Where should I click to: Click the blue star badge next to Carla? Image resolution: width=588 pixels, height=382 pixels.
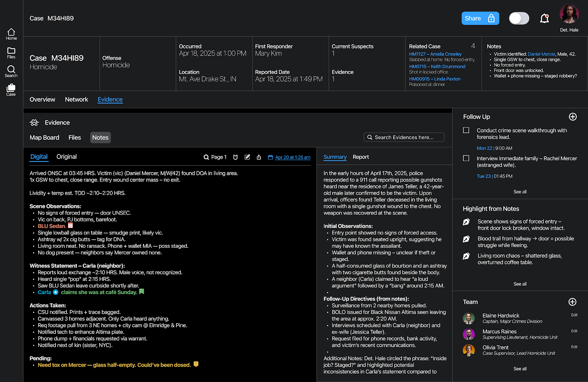(x=55, y=292)
